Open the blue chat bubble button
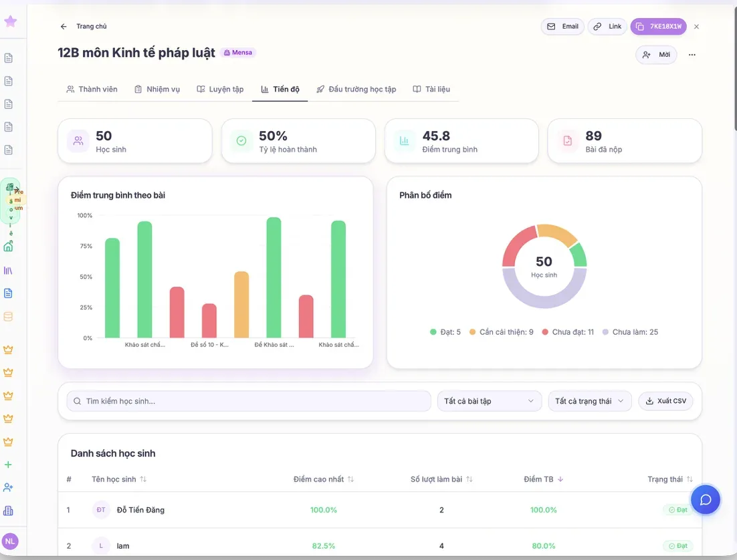Image resolution: width=737 pixels, height=560 pixels. click(705, 499)
